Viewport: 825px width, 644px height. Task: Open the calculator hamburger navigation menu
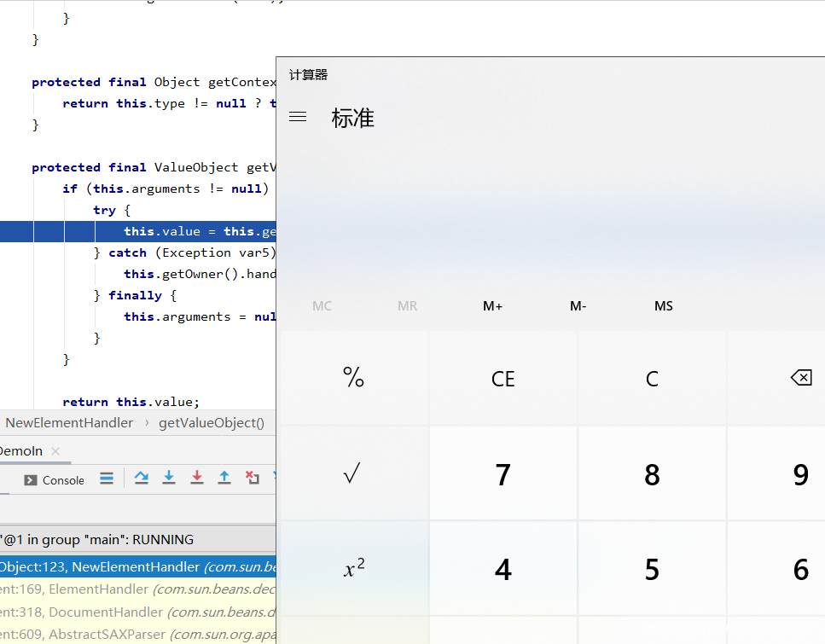click(298, 117)
